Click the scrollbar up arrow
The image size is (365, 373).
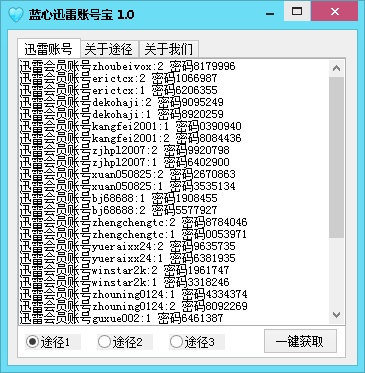click(x=336, y=68)
